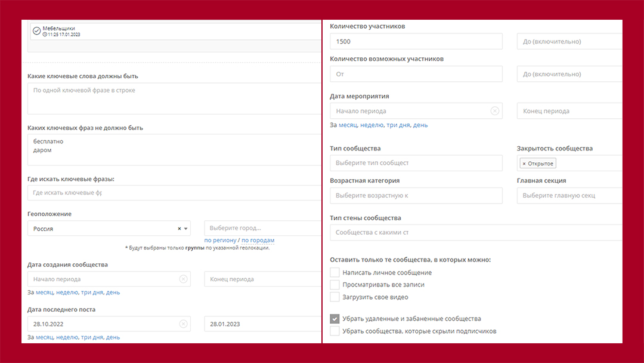Image resolution: width=644 pixels, height=363 pixels.
Task: Click the creation date Конец периода field
Action: [262, 279]
